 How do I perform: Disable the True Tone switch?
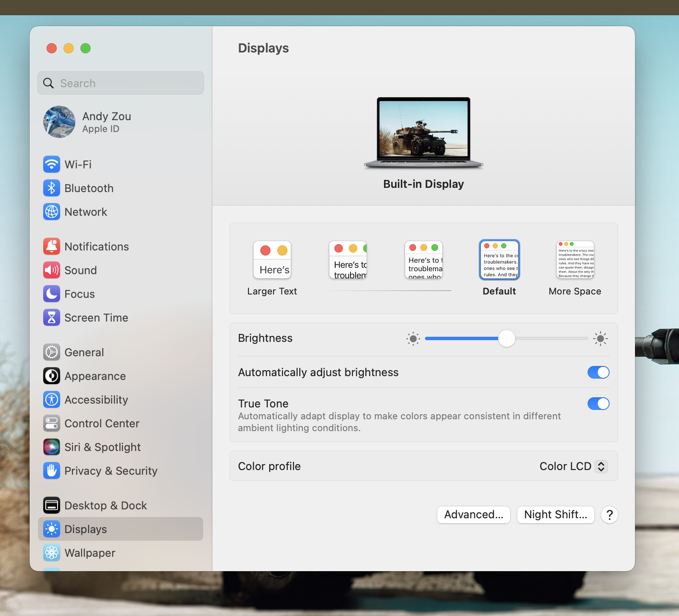[x=598, y=404]
